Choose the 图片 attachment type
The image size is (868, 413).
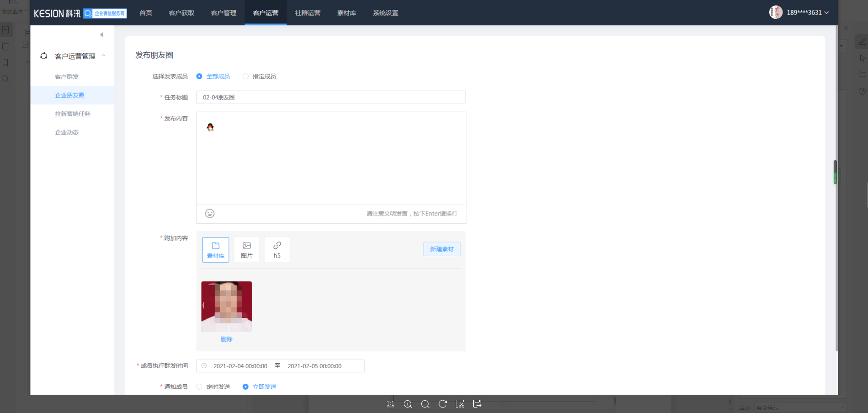click(x=247, y=250)
